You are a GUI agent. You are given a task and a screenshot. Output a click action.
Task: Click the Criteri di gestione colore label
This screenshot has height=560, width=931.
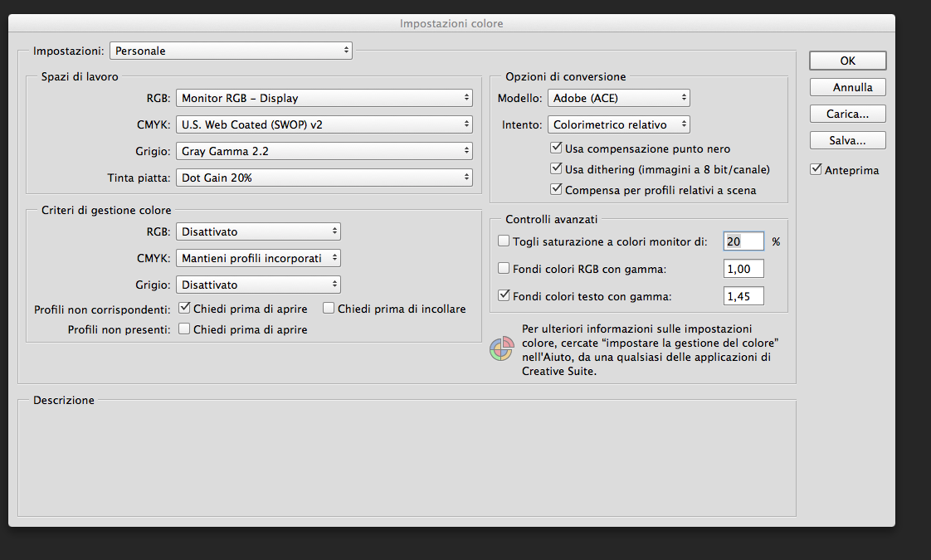coord(106,210)
